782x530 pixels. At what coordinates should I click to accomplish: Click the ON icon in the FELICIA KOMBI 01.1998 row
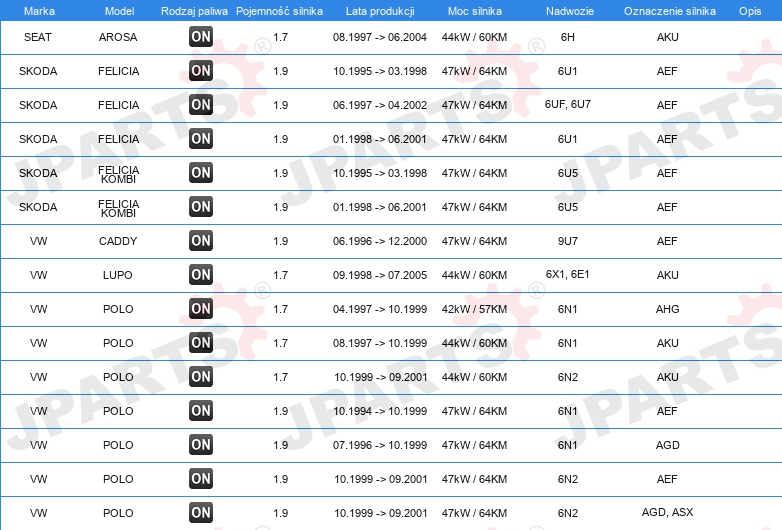[200, 206]
